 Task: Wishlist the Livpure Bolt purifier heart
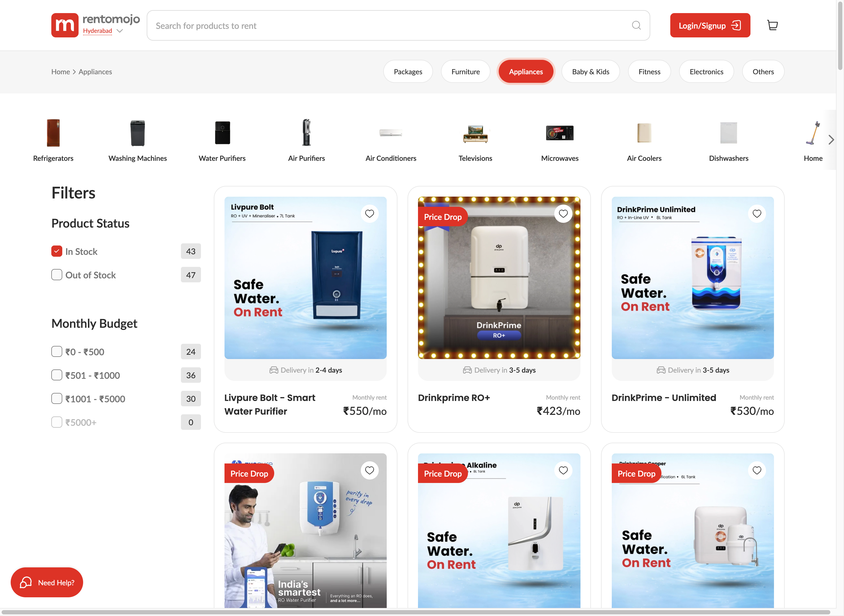[370, 214]
